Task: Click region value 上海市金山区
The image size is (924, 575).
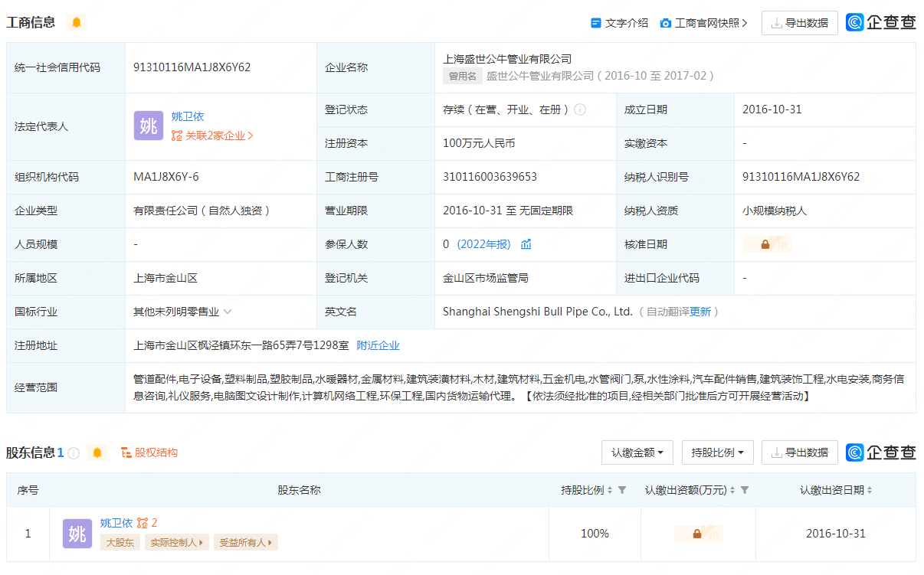Action: [x=165, y=278]
